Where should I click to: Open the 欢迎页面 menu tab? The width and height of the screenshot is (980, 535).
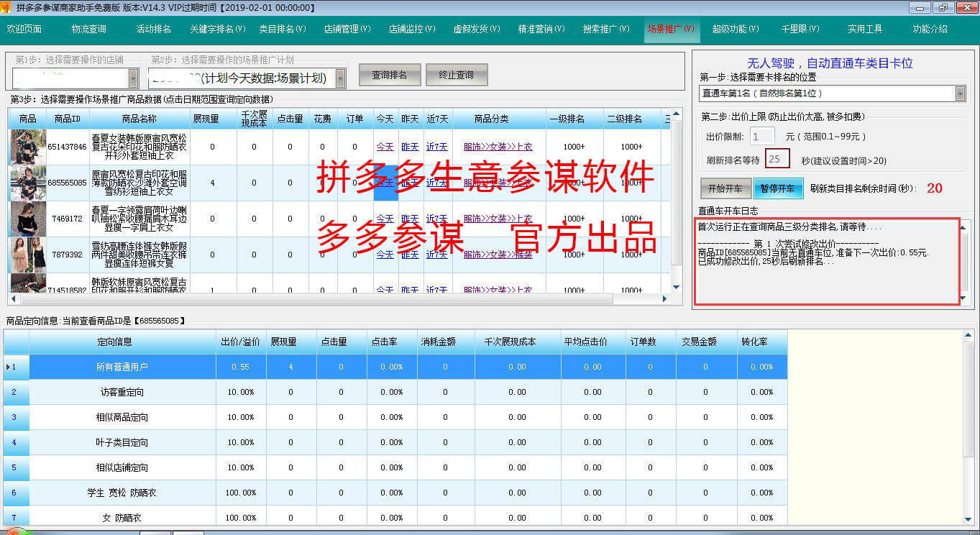click(x=24, y=29)
